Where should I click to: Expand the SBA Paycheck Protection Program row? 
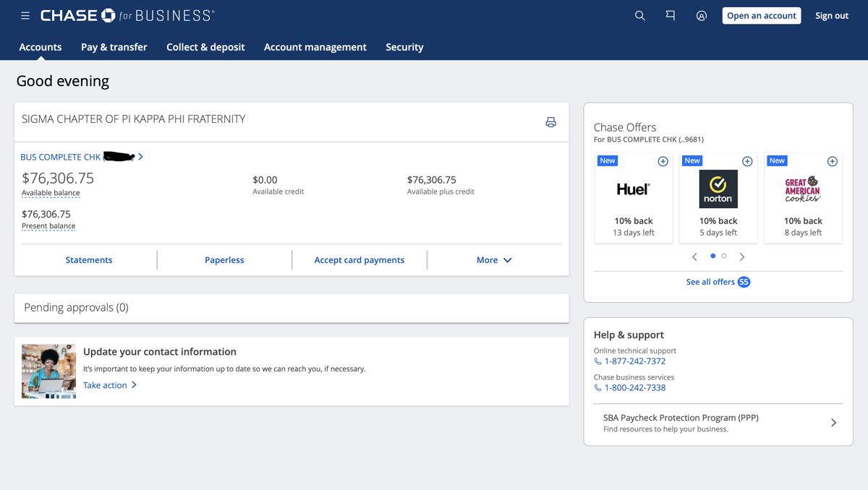(x=718, y=423)
